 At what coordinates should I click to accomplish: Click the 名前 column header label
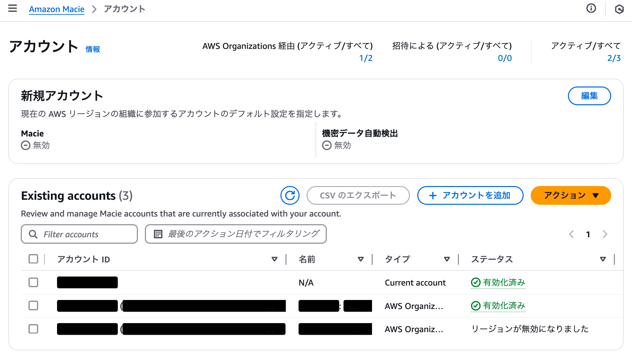pyautogui.click(x=307, y=259)
